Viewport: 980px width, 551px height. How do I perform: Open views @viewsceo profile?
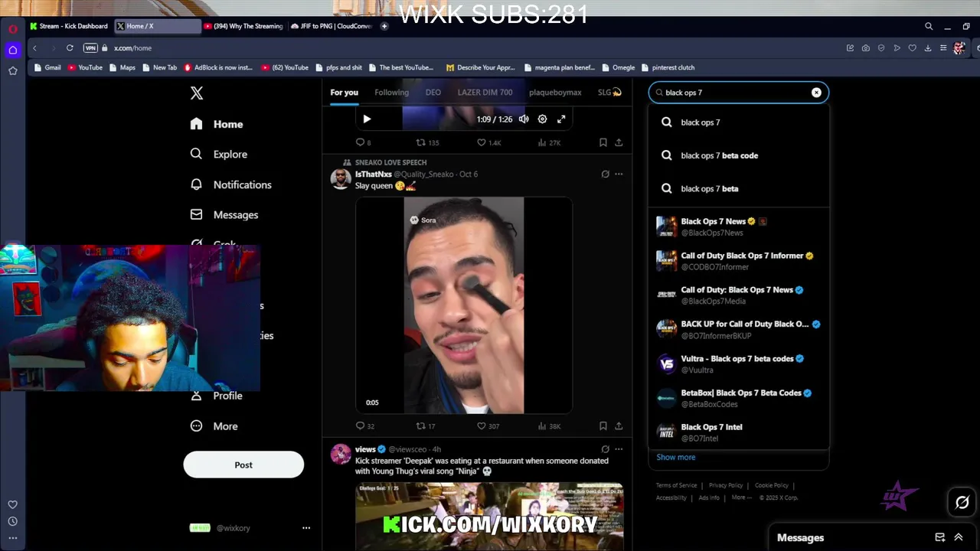click(365, 449)
